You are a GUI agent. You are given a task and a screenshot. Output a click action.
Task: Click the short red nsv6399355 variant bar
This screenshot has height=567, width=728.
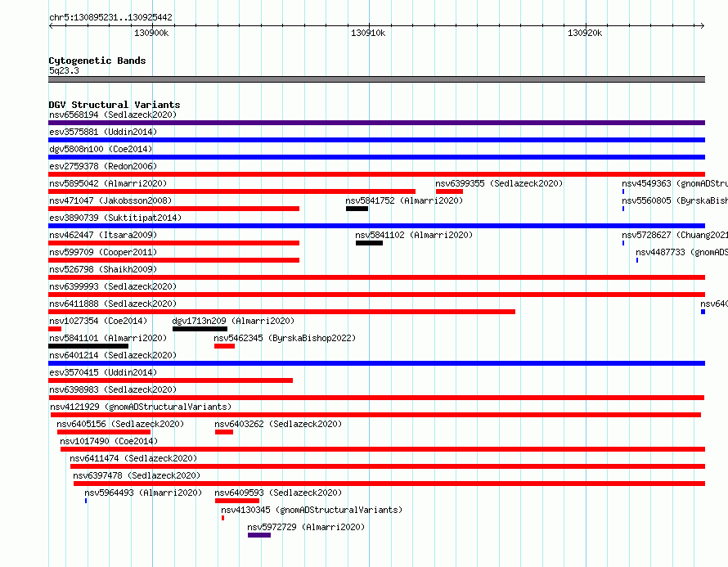click(449, 191)
